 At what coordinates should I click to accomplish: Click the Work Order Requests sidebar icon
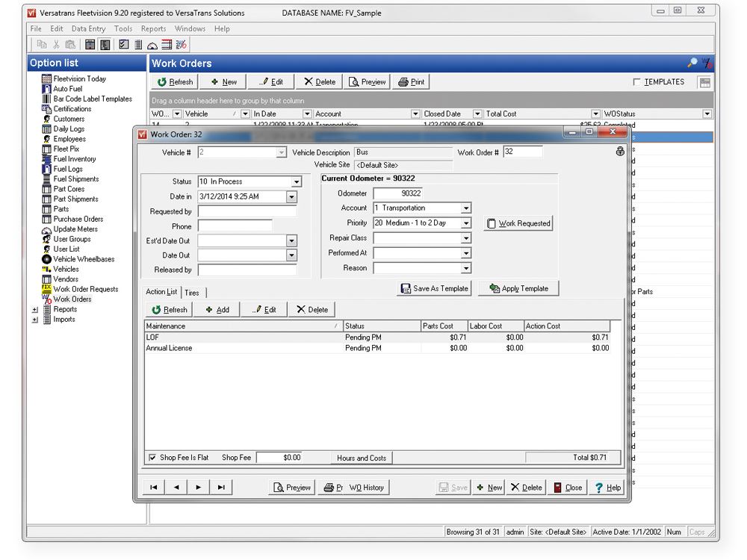pyautogui.click(x=46, y=289)
